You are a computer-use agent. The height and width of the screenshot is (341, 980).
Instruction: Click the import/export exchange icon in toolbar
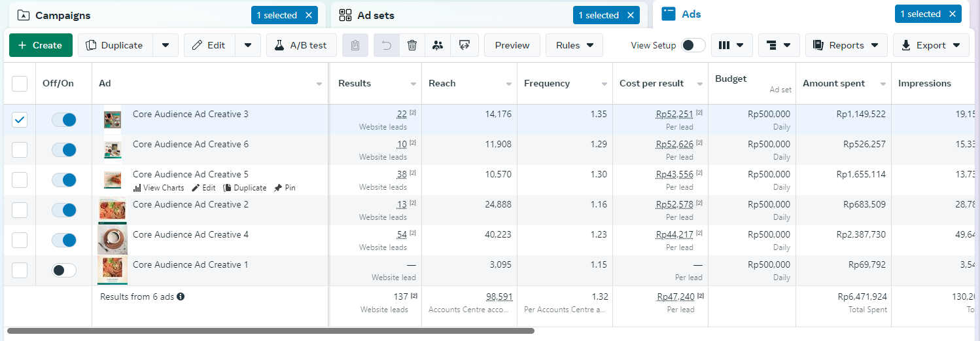pos(464,45)
